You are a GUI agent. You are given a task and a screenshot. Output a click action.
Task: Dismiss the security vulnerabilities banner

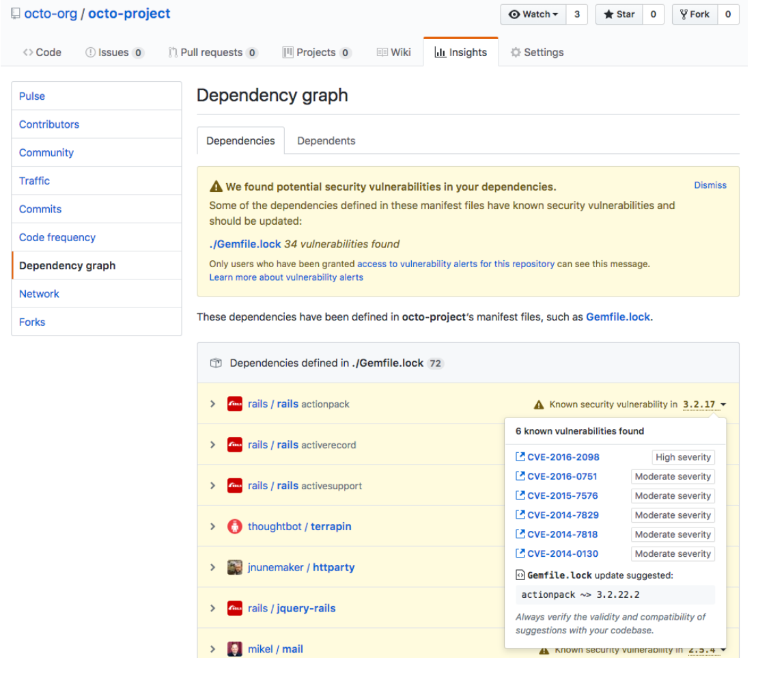[710, 185]
